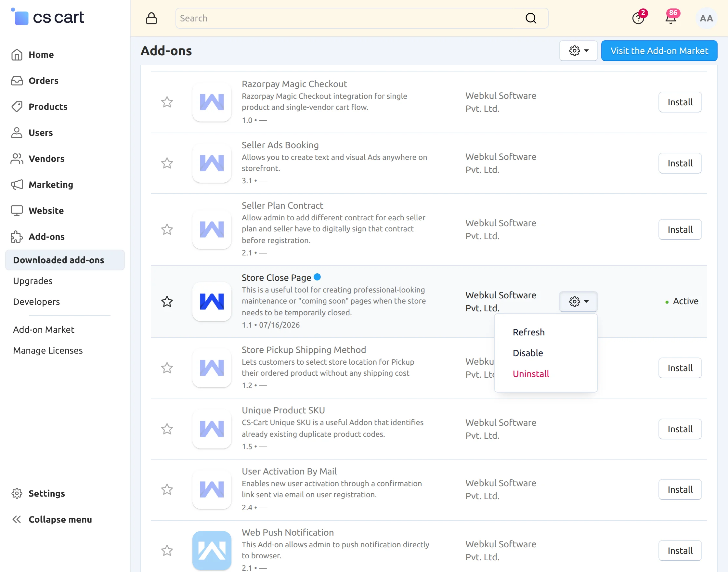Image resolution: width=728 pixels, height=572 pixels.
Task: Toggle favorite star for Store Close Page
Action: click(x=167, y=301)
